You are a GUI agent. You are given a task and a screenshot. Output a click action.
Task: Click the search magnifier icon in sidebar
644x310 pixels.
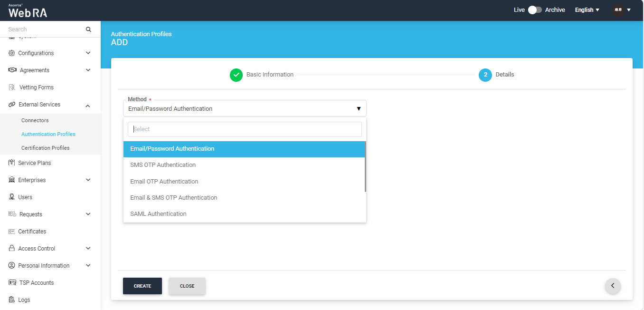tap(88, 29)
